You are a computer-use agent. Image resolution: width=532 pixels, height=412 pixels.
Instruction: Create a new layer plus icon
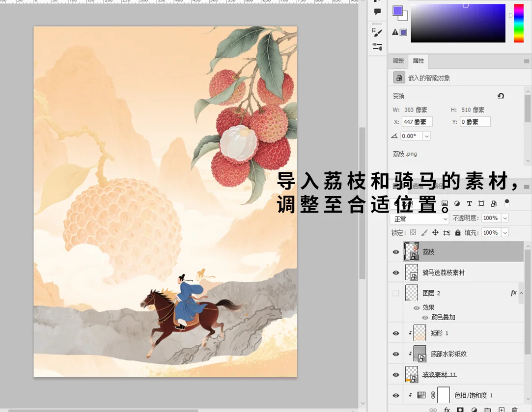point(502,410)
